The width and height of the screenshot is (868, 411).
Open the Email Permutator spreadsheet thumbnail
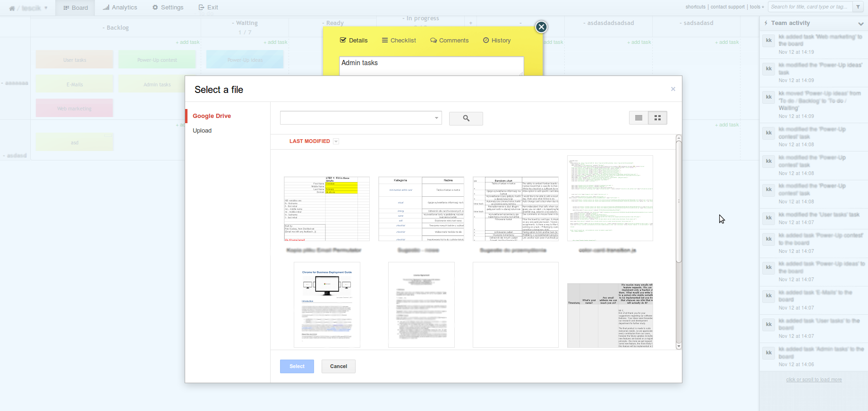327,209
